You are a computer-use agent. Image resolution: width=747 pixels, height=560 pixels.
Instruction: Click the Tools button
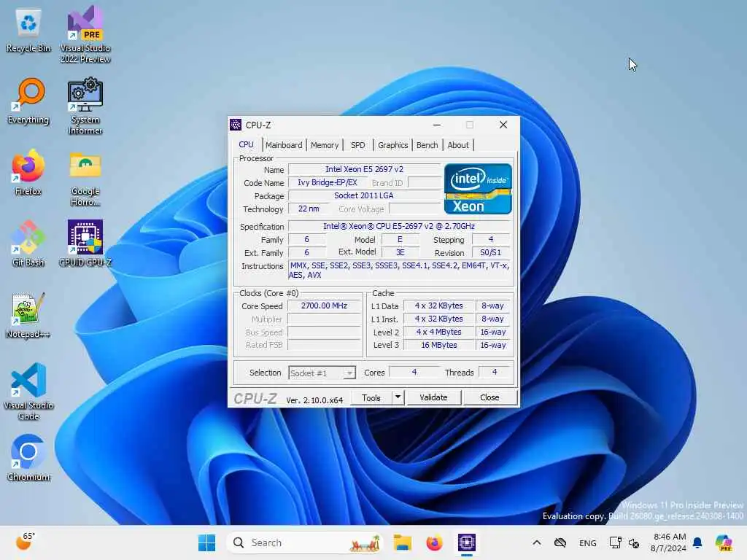371,397
